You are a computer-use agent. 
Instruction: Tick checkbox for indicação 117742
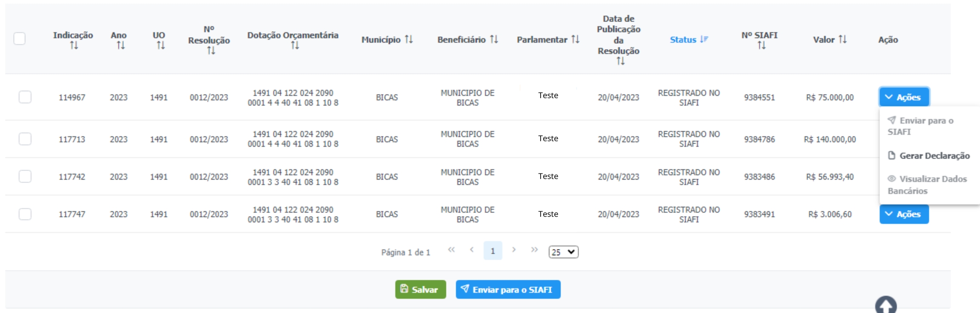(x=25, y=176)
